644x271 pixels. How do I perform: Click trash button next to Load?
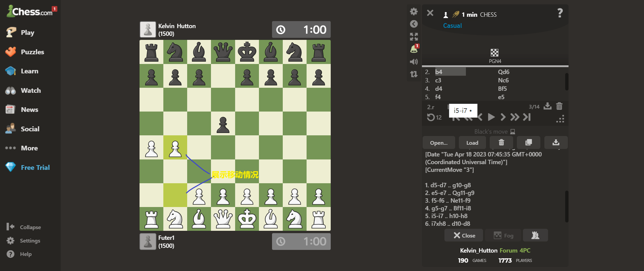pyautogui.click(x=501, y=143)
